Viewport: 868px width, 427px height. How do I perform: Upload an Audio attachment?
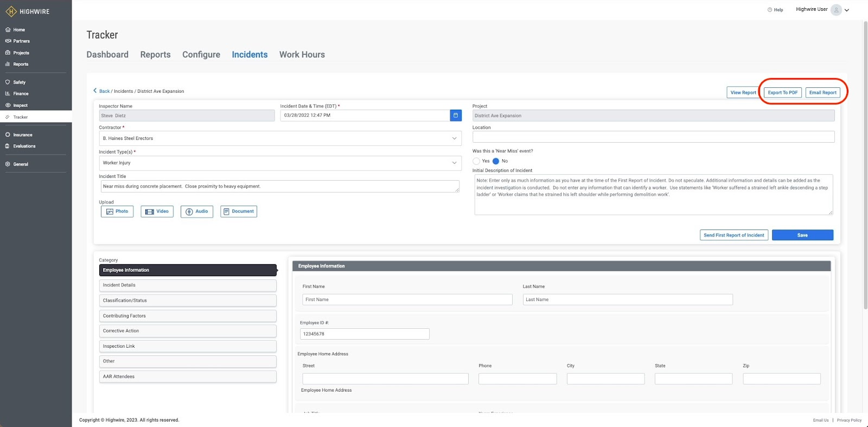coord(197,212)
